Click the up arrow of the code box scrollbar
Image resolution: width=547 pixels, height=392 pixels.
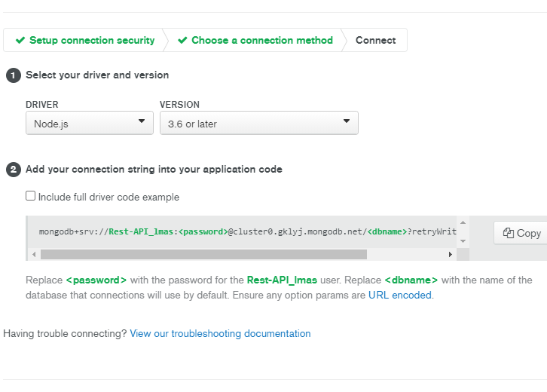click(463, 222)
